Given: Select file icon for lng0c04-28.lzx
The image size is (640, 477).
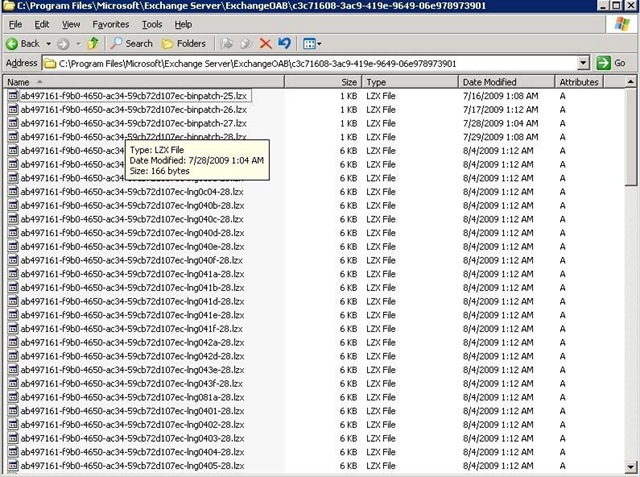Looking at the screenshot, I should pyautogui.click(x=13, y=192).
